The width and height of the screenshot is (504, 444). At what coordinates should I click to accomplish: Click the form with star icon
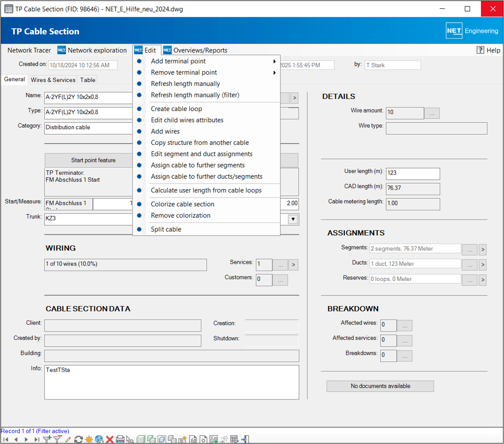pos(183,439)
